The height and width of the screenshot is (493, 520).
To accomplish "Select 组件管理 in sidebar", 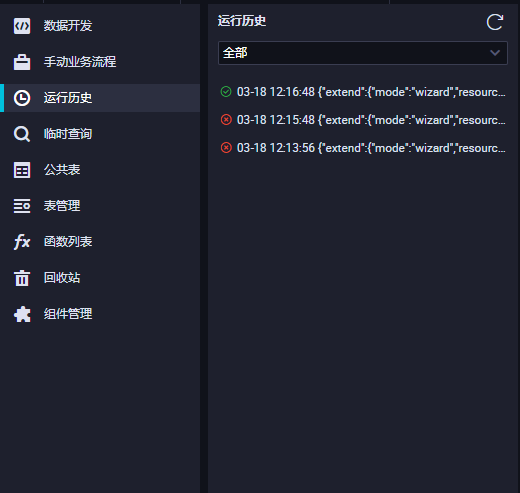I will click(100, 314).
